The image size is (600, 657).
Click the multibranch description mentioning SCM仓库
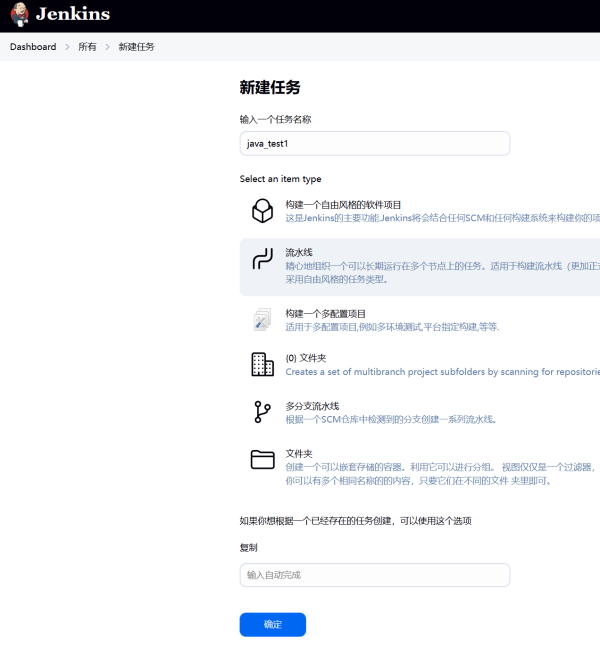pos(391,419)
